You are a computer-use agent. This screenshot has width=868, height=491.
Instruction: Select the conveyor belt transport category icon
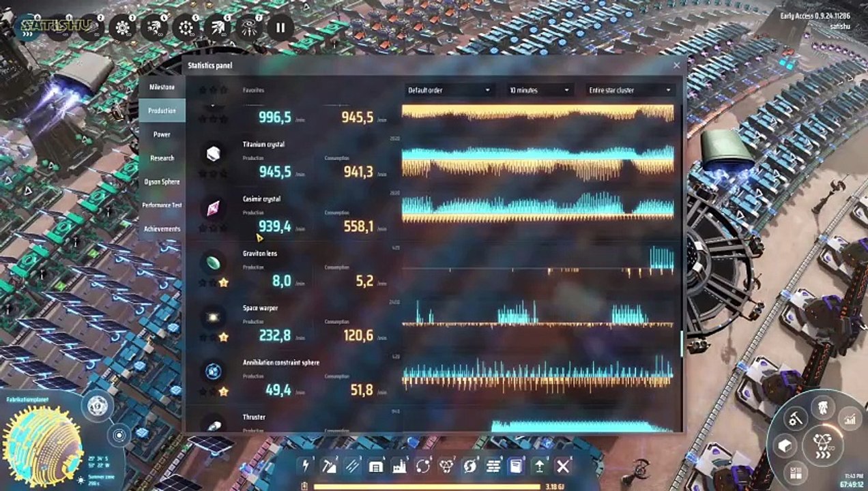point(352,466)
